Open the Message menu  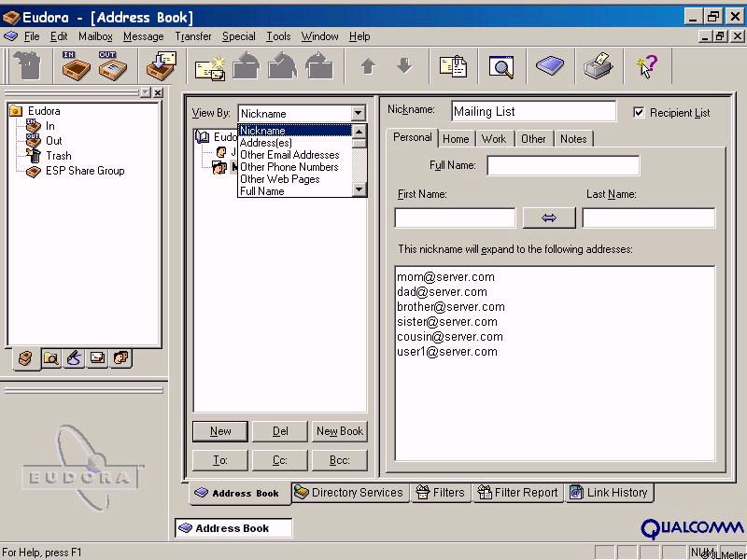tap(143, 36)
